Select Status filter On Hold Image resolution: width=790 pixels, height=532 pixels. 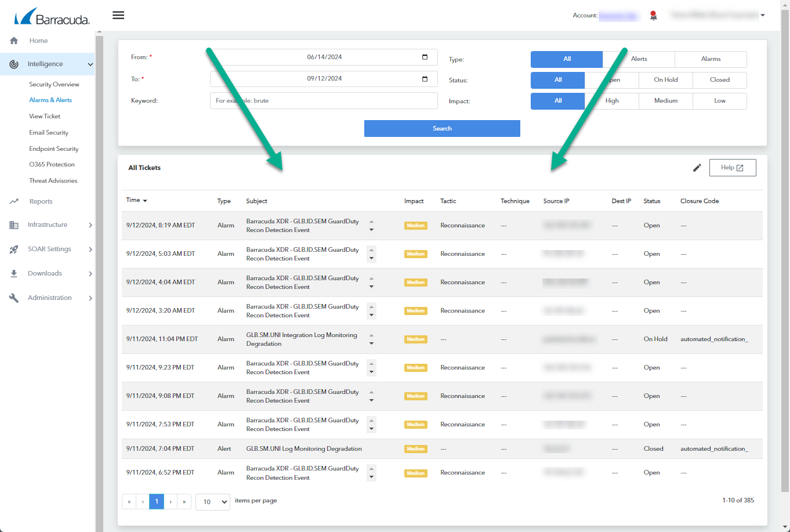click(666, 80)
